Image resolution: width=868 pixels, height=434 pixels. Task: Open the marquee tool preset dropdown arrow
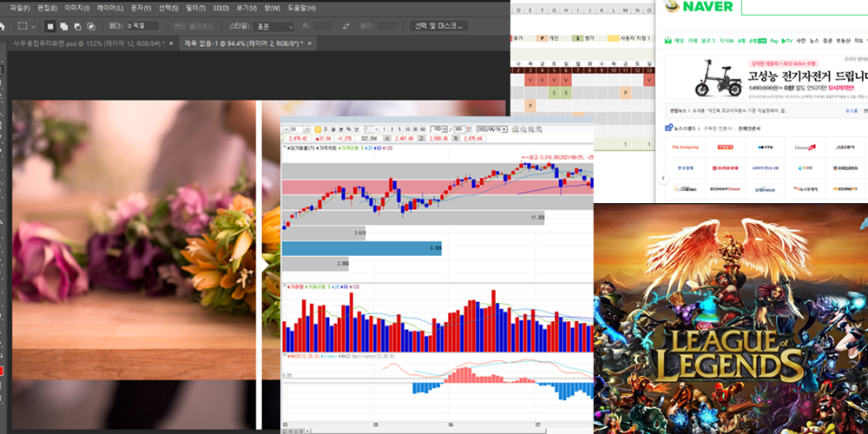tap(33, 26)
